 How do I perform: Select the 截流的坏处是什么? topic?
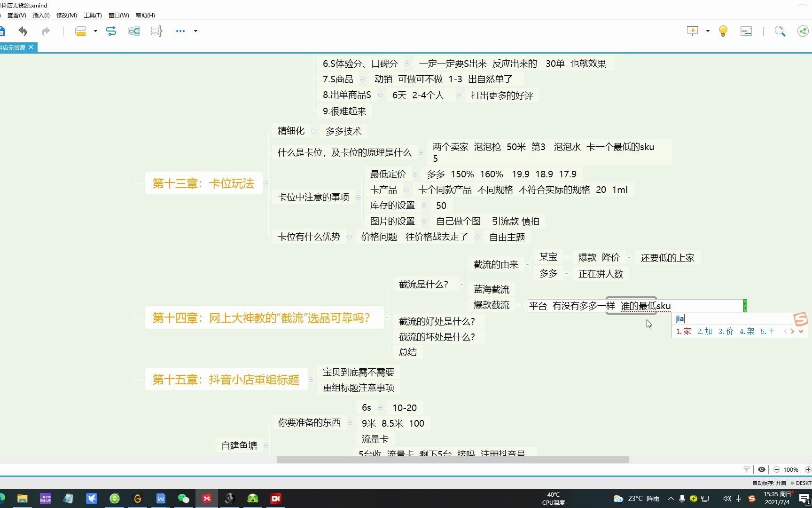pos(437,337)
